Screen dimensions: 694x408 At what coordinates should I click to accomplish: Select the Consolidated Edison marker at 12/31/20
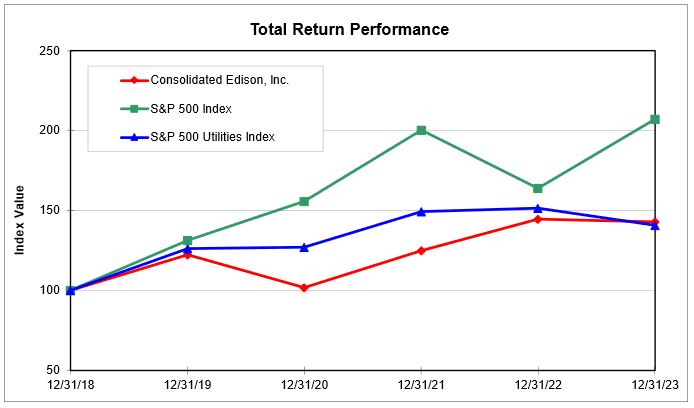pyautogui.click(x=304, y=287)
